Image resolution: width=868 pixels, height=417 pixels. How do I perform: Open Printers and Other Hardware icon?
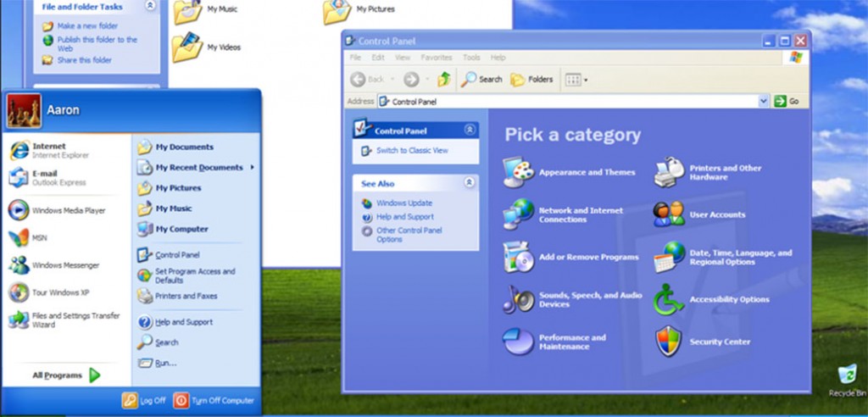[x=670, y=172]
